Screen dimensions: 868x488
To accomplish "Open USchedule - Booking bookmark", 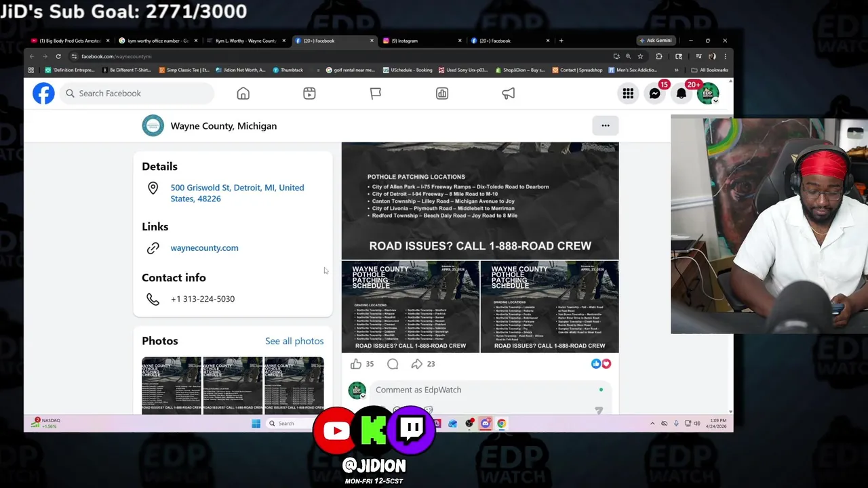I will pyautogui.click(x=408, y=70).
